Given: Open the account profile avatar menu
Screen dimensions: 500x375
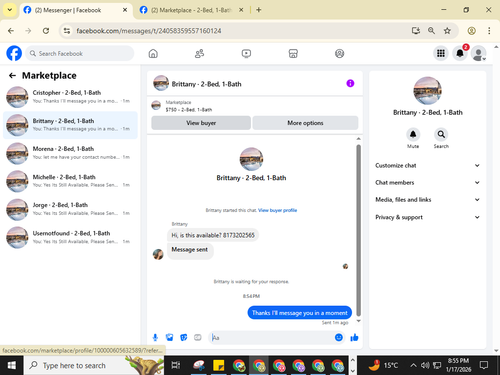Looking at the screenshot, I should pos(478,53).
